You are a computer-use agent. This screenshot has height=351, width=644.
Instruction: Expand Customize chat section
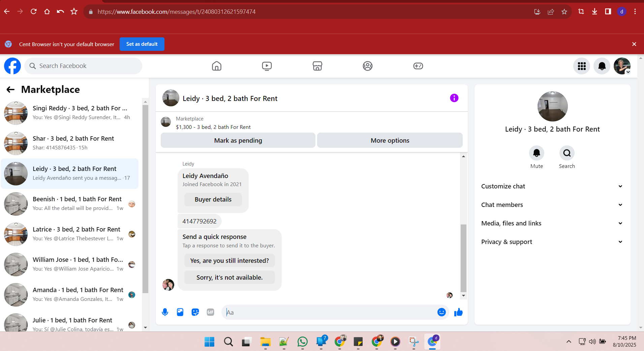coord(552,186)
